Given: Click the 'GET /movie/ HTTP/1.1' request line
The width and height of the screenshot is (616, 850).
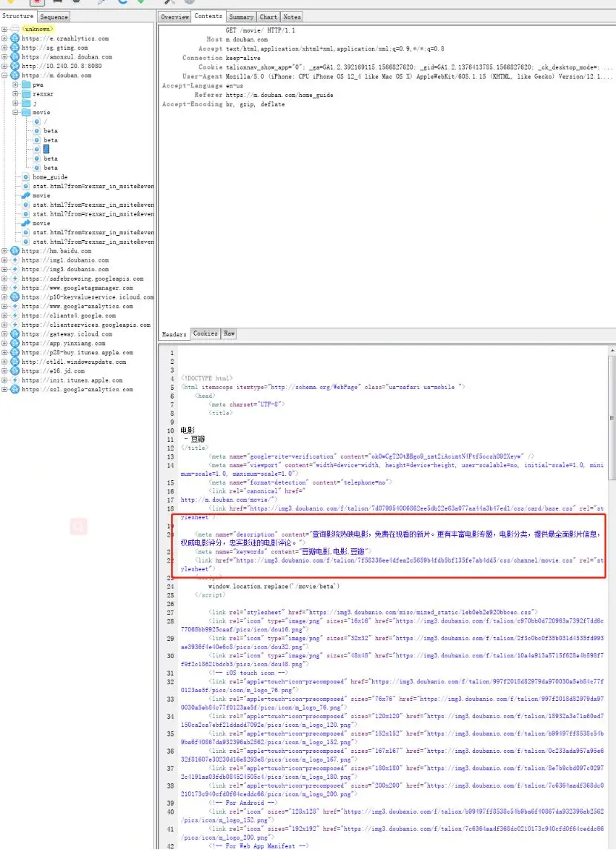Looking at the screenshot, I should coord(260,30).
